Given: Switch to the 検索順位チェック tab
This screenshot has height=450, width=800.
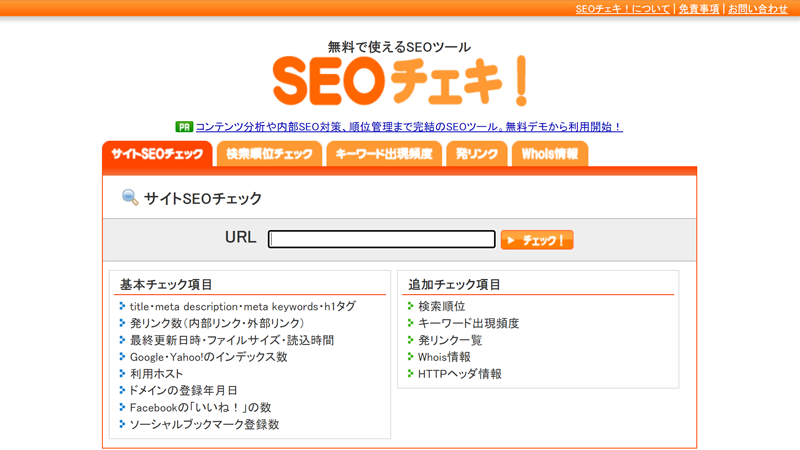Looking at the screenshot, I should point(269,154).
